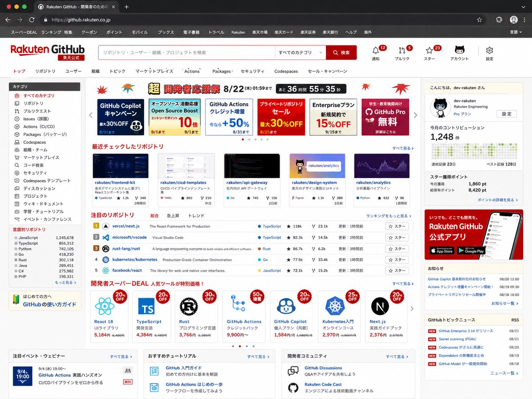Select ディスカッション category in sidebar
This screenshot has height=399, width=532.
pos(35,188)
